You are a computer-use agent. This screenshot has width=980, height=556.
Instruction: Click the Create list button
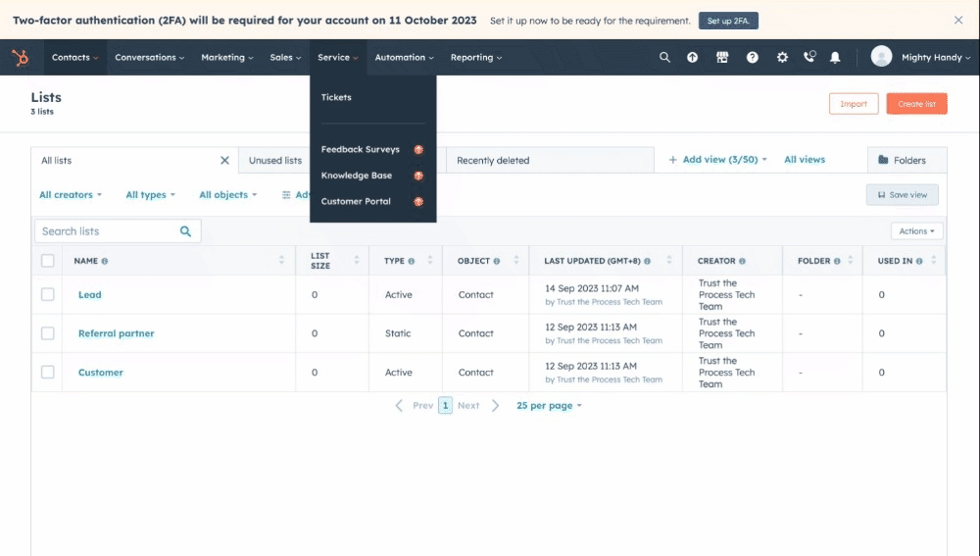(916, 104)
